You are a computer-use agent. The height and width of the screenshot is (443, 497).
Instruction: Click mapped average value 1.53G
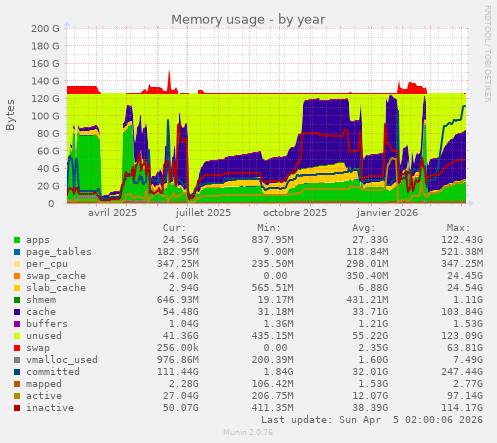(x=373, y=384)
